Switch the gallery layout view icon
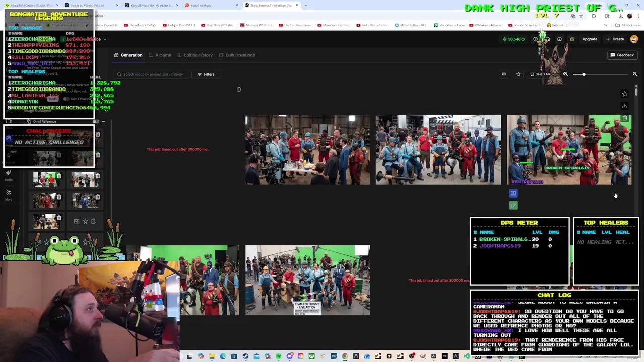This screenshot has width=644, height=362. click(x=504, y=74)
